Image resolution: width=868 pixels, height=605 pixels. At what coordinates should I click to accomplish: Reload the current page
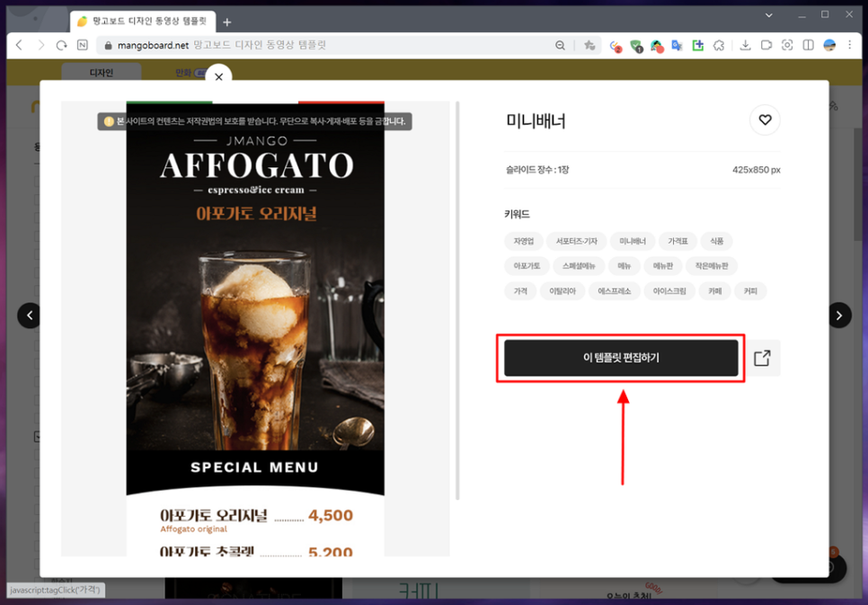(61, 45)
